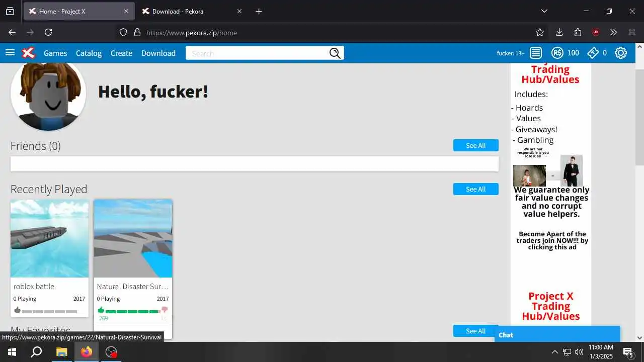Reload the page with refresh icon

[48, 32]
